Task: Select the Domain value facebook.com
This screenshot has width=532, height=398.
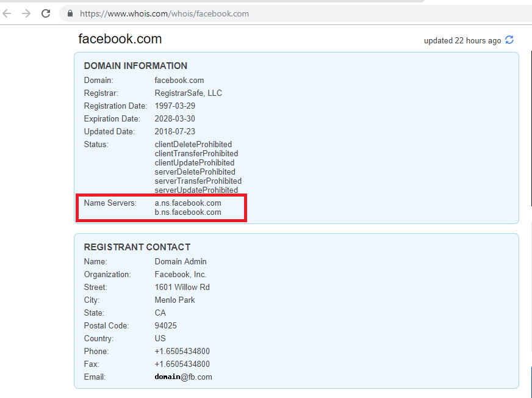Action: [179, 81]
